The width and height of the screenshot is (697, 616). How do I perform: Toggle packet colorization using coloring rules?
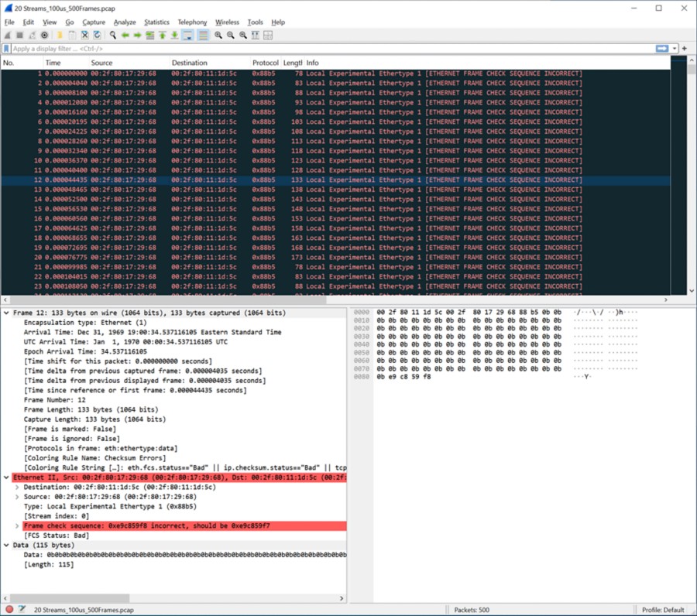pyautogui.click(x=203, y=35)
